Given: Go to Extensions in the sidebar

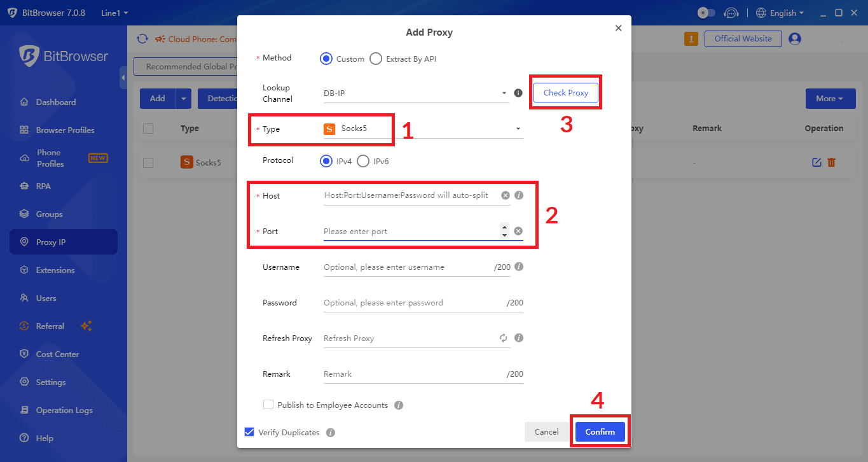Looking at the screenshot, I should tap(55, 270).
